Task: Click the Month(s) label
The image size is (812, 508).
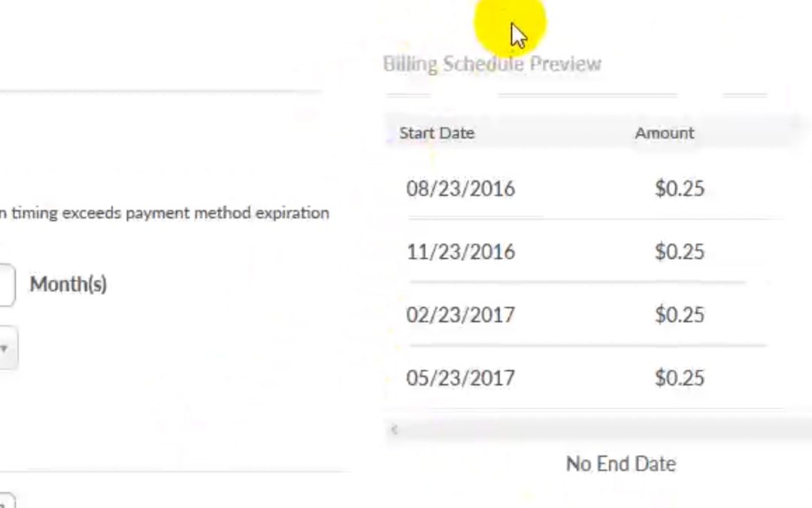Action: (x=68, y=284)
